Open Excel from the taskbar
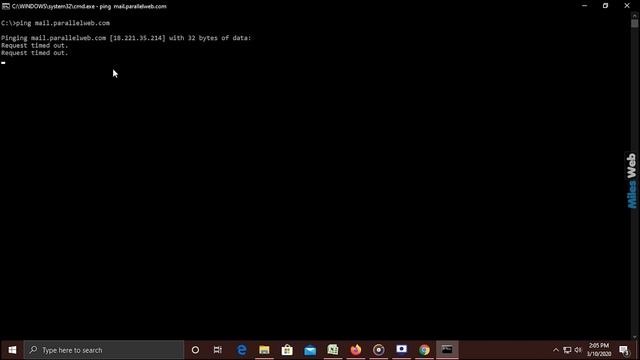This screenshot has height=360, width=640. point(333,350)
